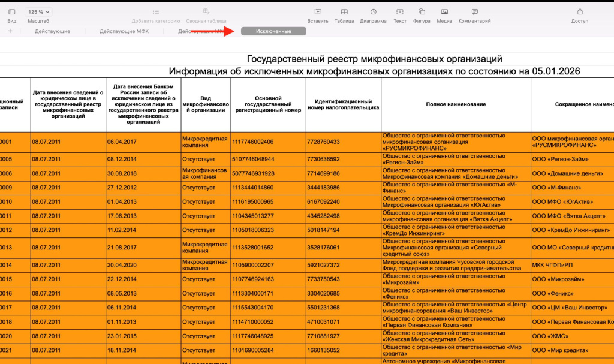Click the Добавить категорию toolbar button

(156, 16)
